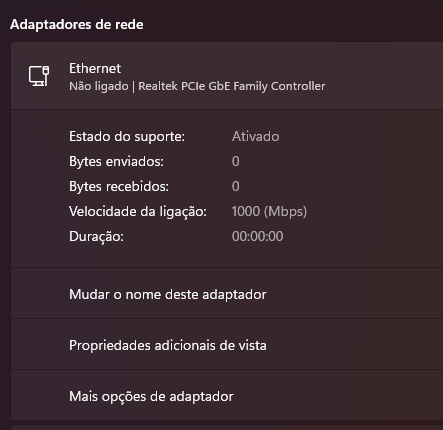Click the Realtek PCIe GbE Family Controller subtitle

click(232, 86)
